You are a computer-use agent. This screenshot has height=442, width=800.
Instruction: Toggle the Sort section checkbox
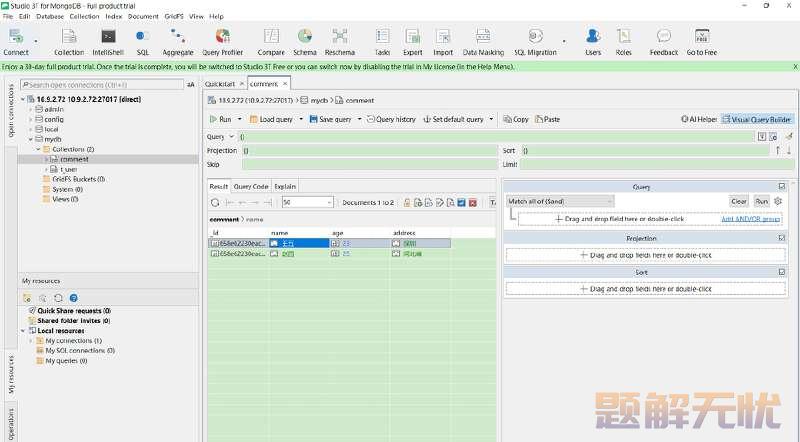click(782, 272)
